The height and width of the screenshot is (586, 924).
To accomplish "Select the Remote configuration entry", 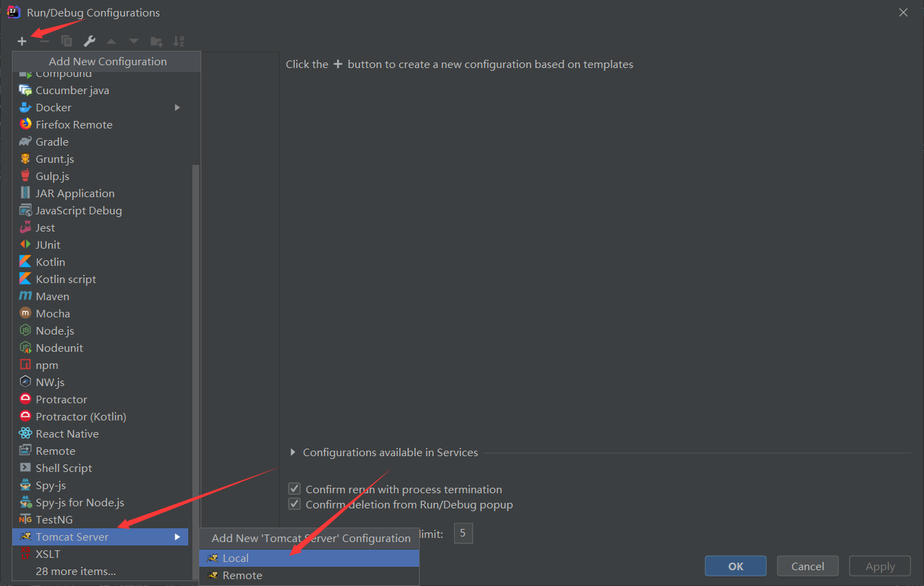I will [100, 451].
